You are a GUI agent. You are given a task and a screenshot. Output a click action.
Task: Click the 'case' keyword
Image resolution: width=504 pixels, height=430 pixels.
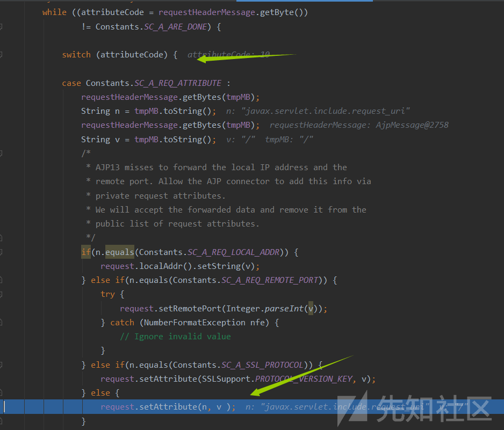click(x=71, y=83)
